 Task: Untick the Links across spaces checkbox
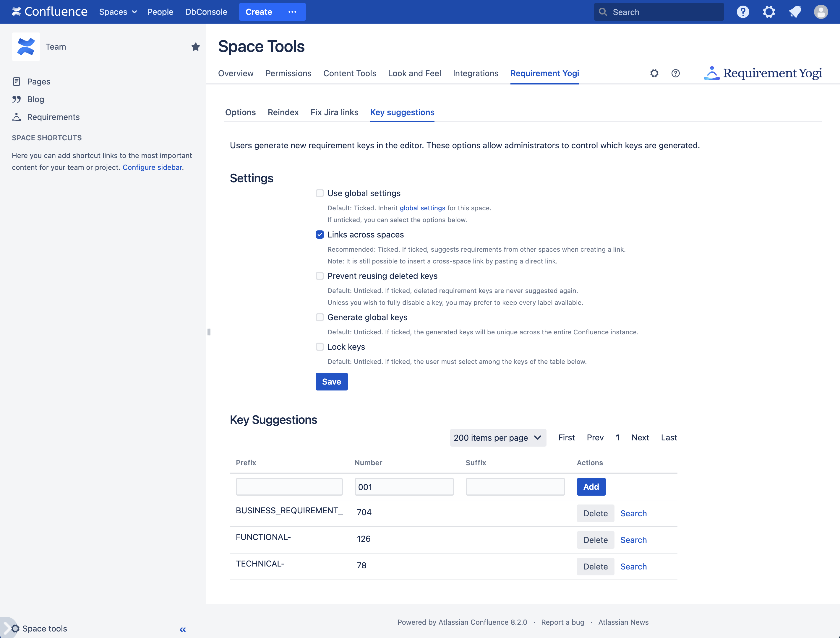[x=320, y=235]
